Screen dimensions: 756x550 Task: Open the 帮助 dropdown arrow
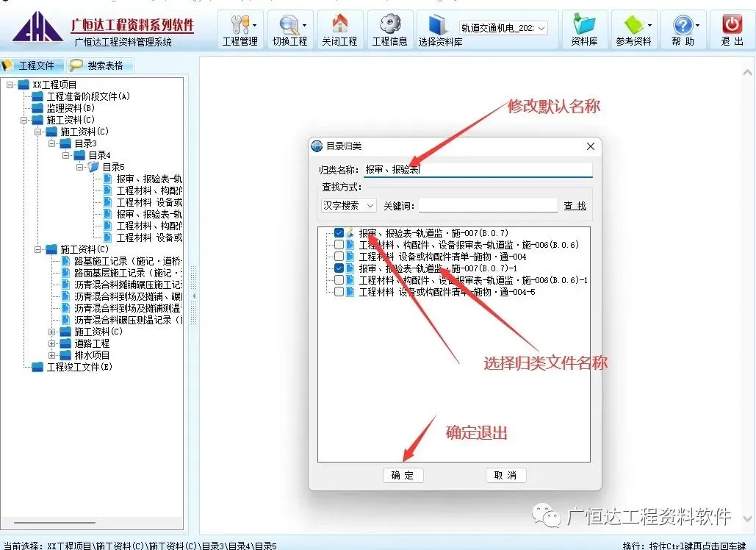(x=698, y=25)
